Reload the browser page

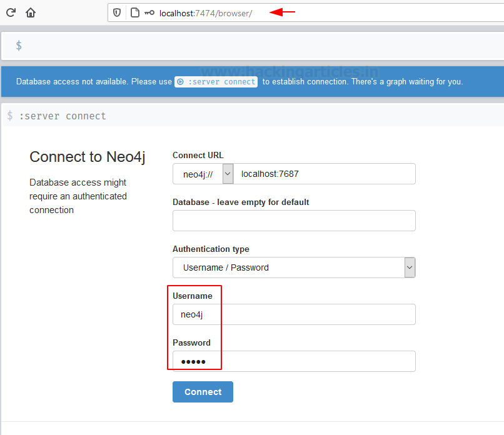pyautogui.click(x=11, y=12)
